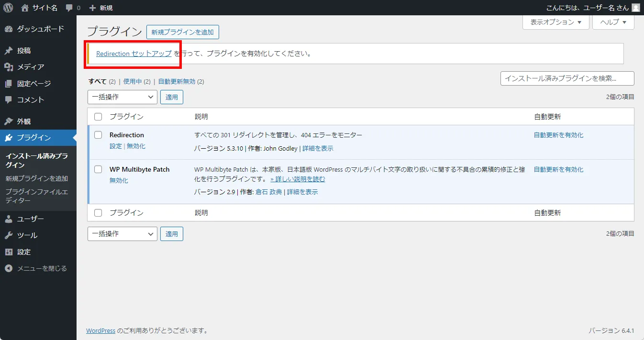Expand the ヘルプ panel

613,22
